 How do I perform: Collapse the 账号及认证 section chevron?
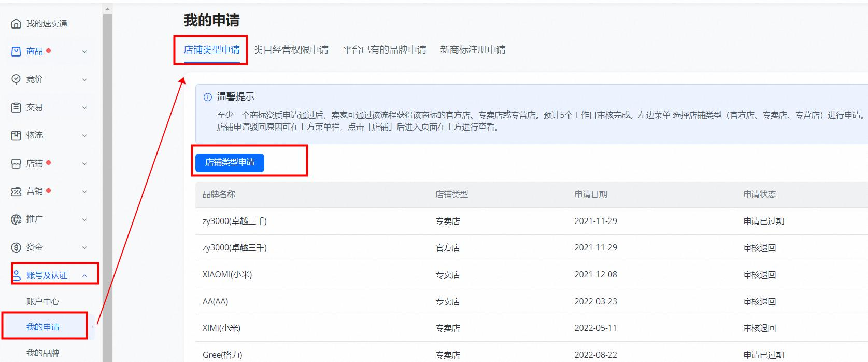pyautogui.click(x=84, y=275)
